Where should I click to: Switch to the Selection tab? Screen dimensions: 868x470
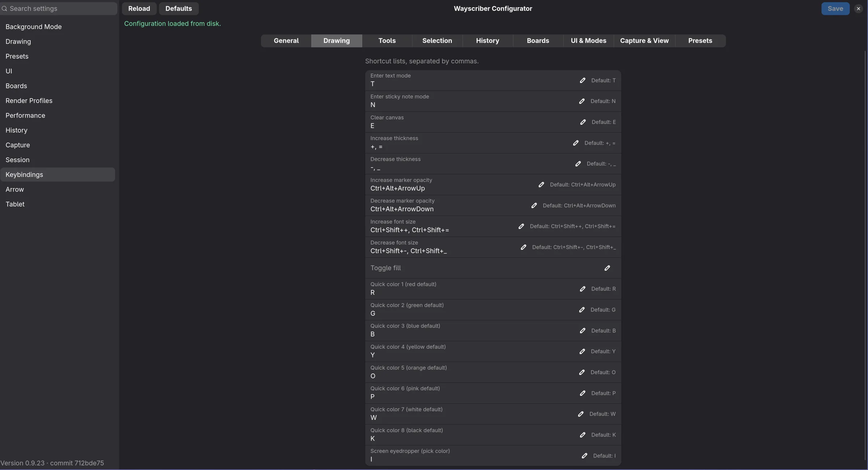pos(437,41)
